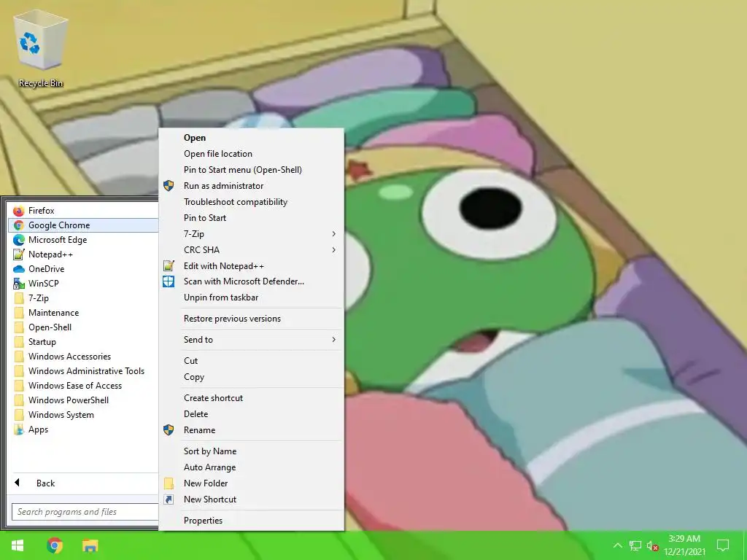Select Auto Arrange
Screen dimensions: 747x560
pyautogui.click(x=251, y=467)
